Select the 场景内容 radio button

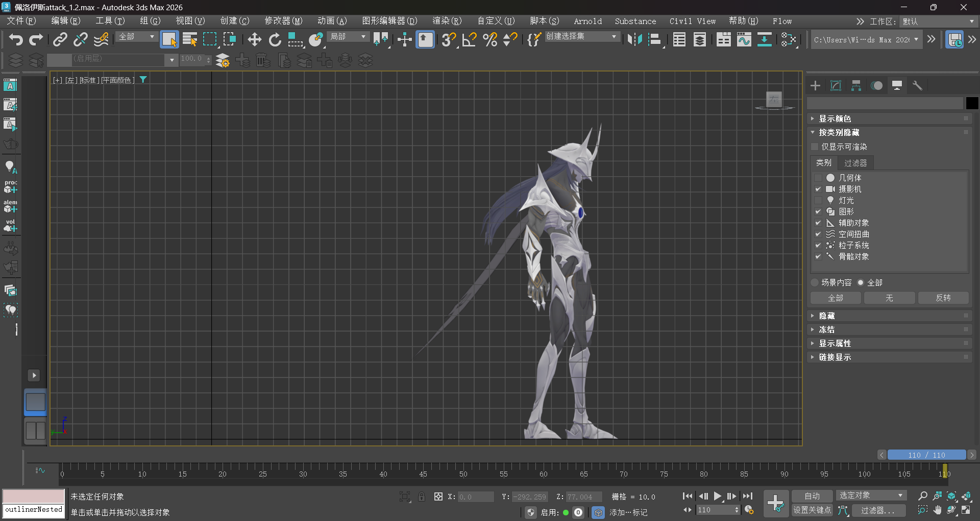click(x=815, y=282)
